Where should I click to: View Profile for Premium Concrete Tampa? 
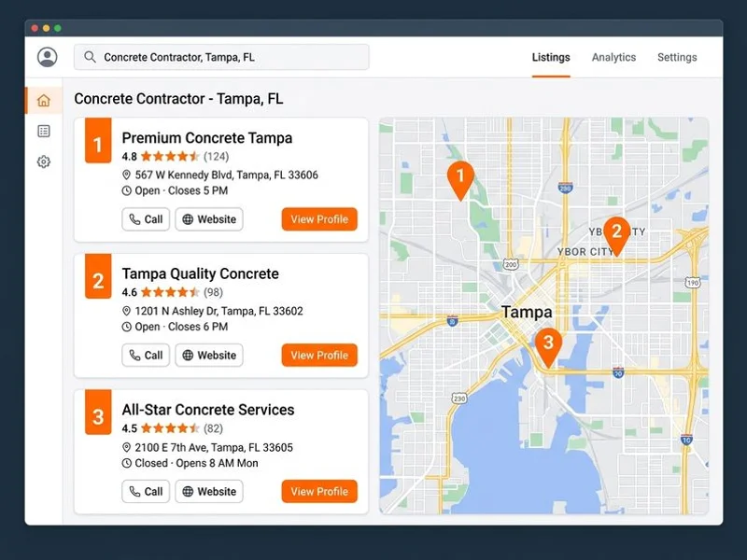pos(319,219)
